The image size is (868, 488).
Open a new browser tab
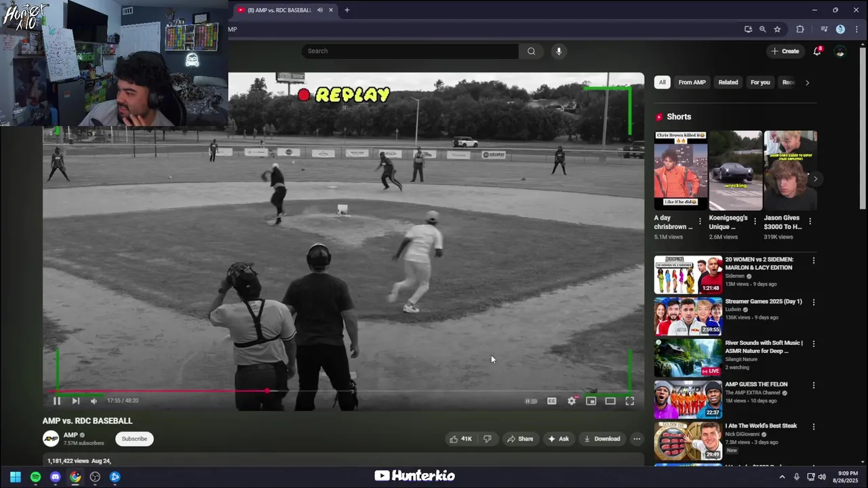click(347, 10)
